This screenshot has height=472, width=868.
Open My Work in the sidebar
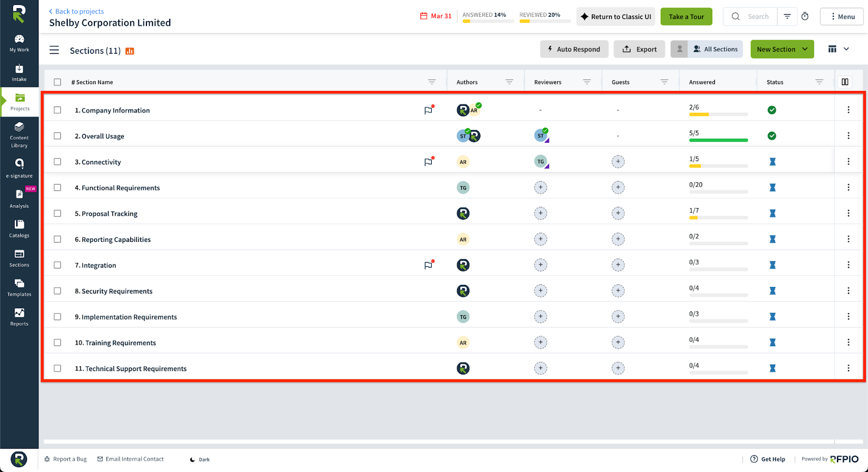point(19,43)
